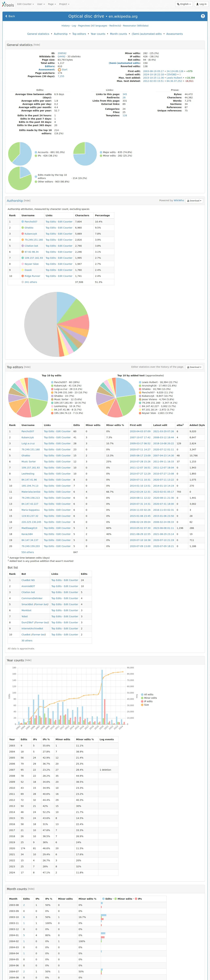The height and width of the screenshot is (980, 210).
Task: Open InternetArchiveBot in Bot list
Action: coord(32,629)
